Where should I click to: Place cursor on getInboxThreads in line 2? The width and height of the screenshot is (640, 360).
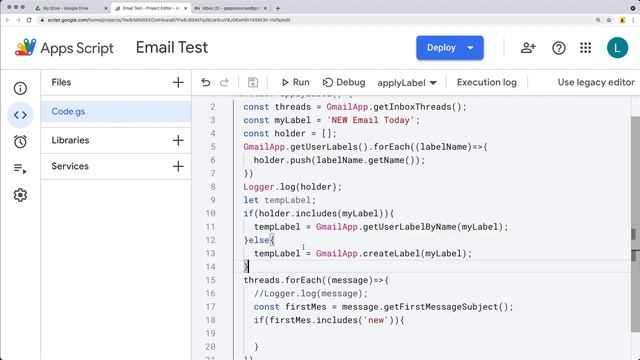coord(412,107)
